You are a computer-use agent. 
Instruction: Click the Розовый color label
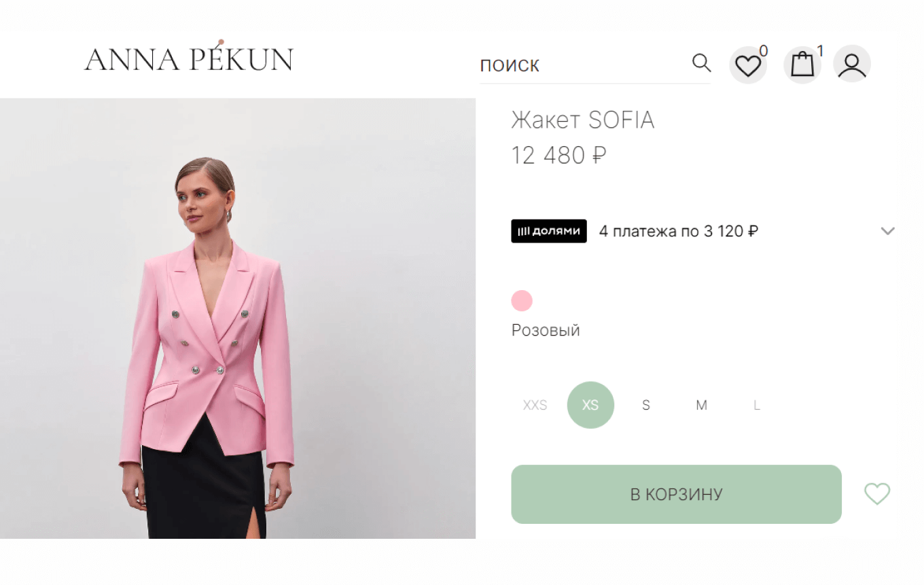point(545,330)
